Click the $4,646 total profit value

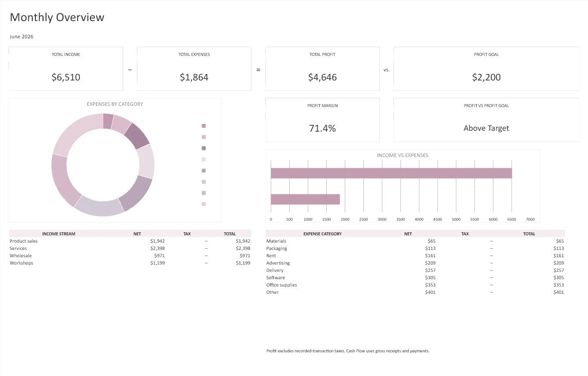[322, 77]
